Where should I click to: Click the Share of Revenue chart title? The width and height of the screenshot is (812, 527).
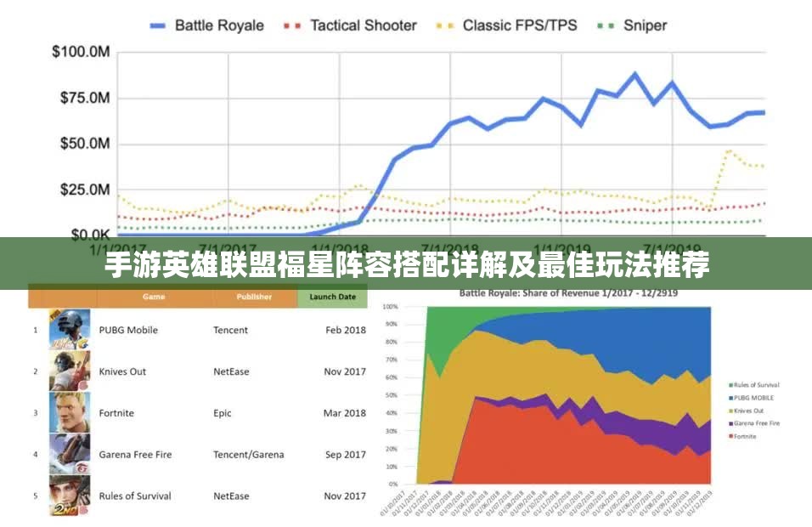pyautogui.click(x=568, y=293)
